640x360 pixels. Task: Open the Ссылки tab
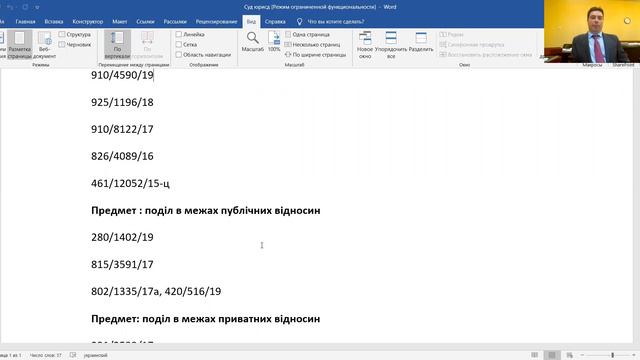[145, 22]
